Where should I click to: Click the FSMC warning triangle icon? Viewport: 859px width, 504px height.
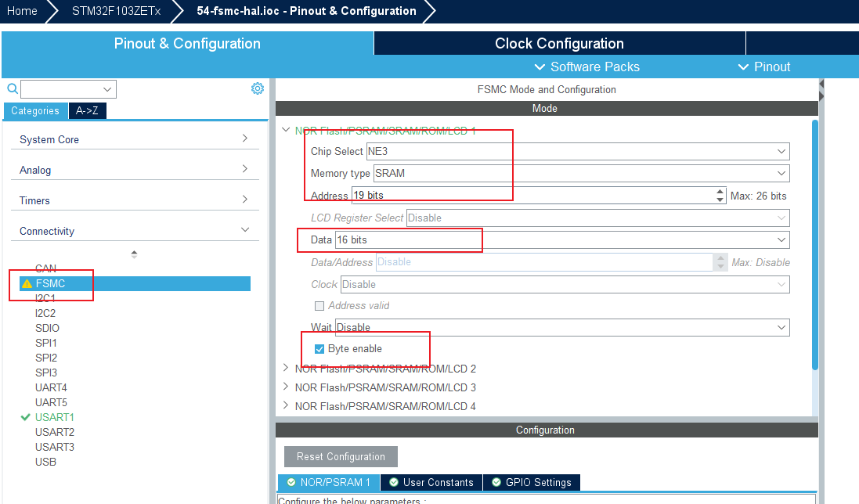click(x=27, y=283)
